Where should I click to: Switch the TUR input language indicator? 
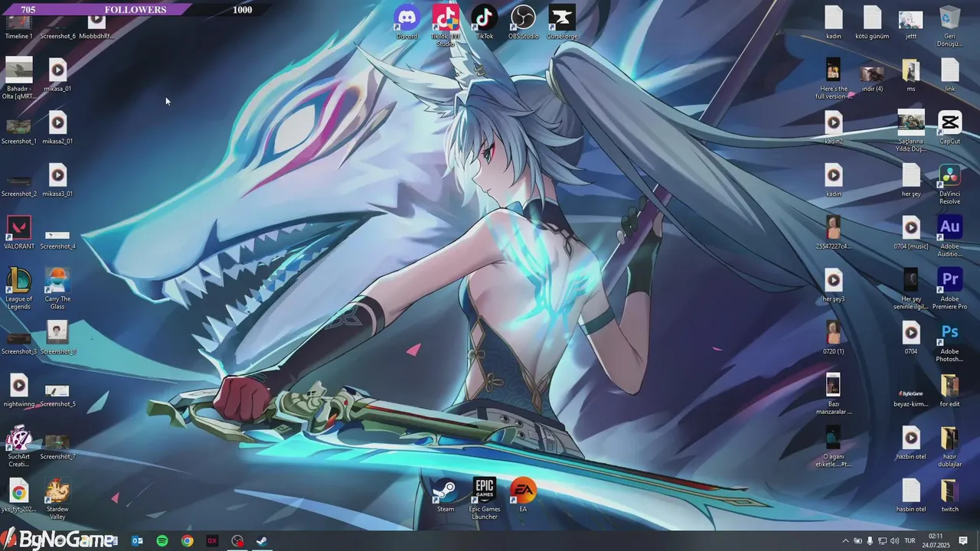point(910,541)
